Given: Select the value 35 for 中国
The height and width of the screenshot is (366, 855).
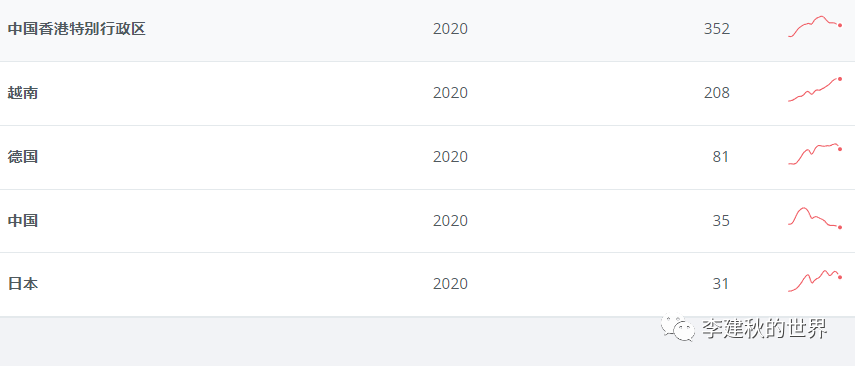Looking at the screenshot, I should coord(721,220).
